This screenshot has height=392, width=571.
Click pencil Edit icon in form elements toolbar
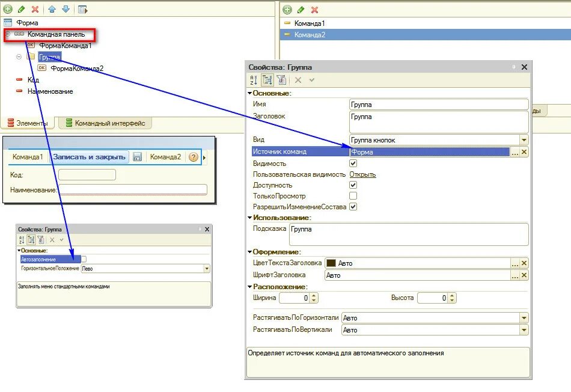pyautogui.click(x=21, y=9)
